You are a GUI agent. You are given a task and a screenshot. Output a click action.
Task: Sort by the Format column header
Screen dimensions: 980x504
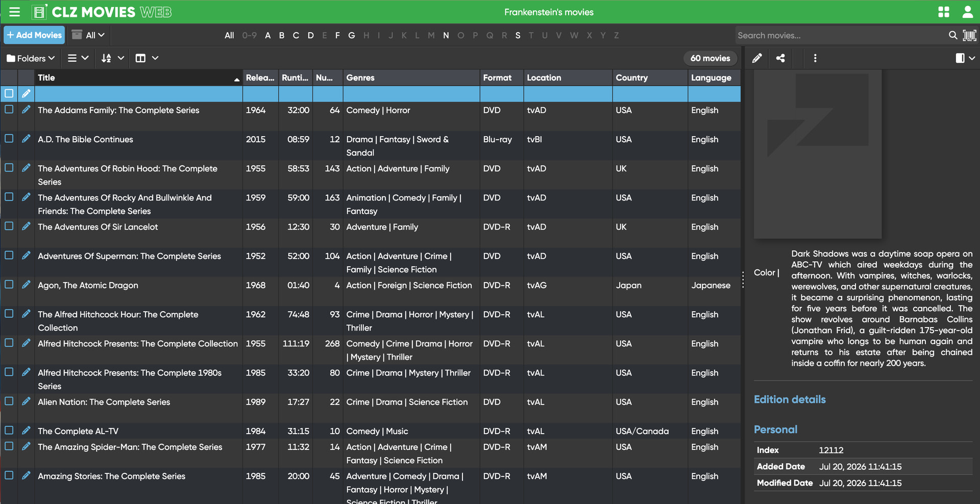[x=502, y=78]
